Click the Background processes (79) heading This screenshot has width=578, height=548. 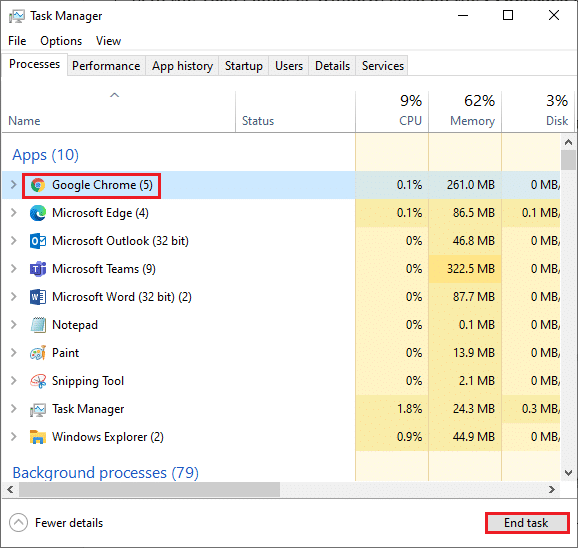pos(106,473)
